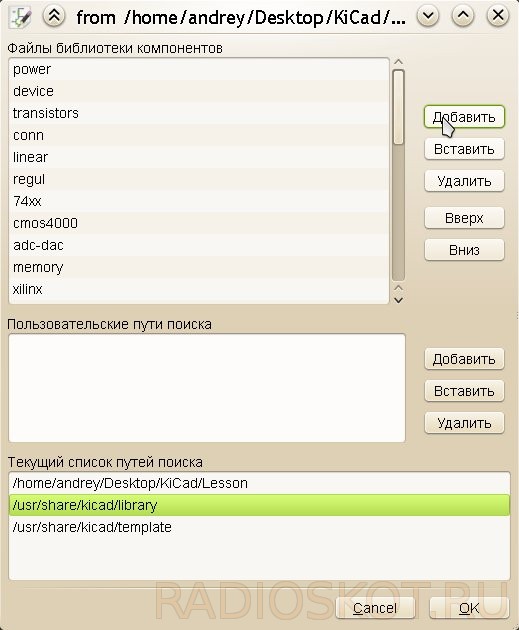Select path /usr/share/kicad/library

(x=260, y=505)
